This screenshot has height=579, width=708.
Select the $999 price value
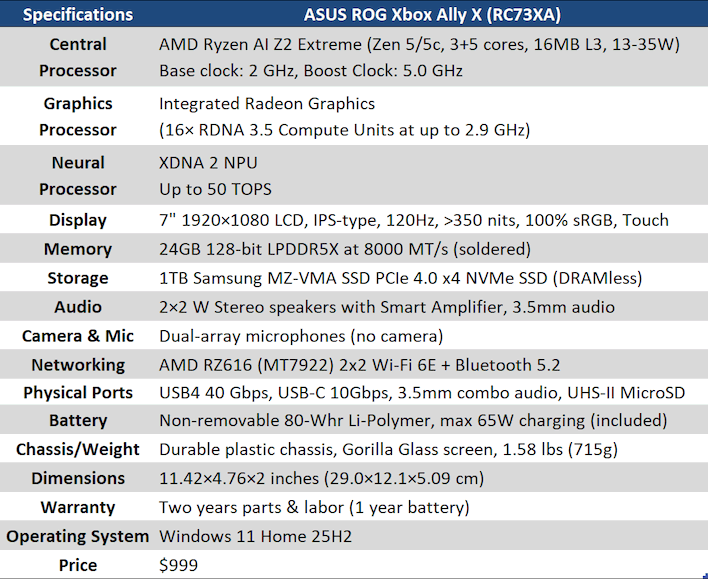(179, 565)
